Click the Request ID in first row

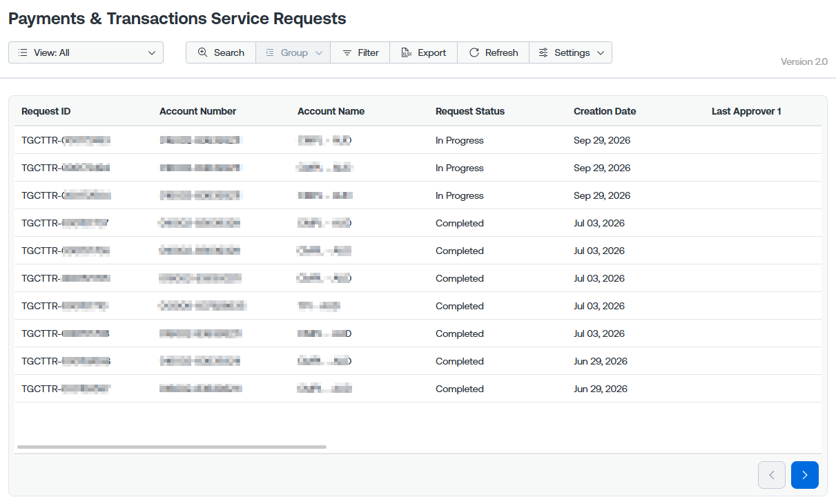click(x=66, y=140)
